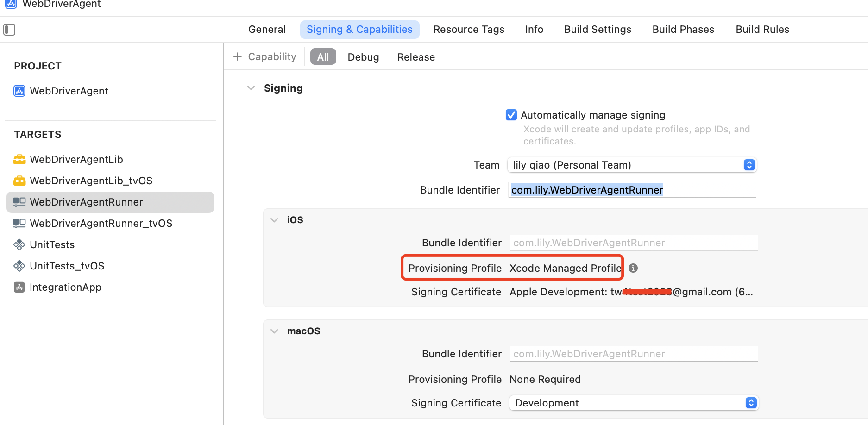
Task: Click the iOS Bundle Identifier field
Action: point(634,243)
